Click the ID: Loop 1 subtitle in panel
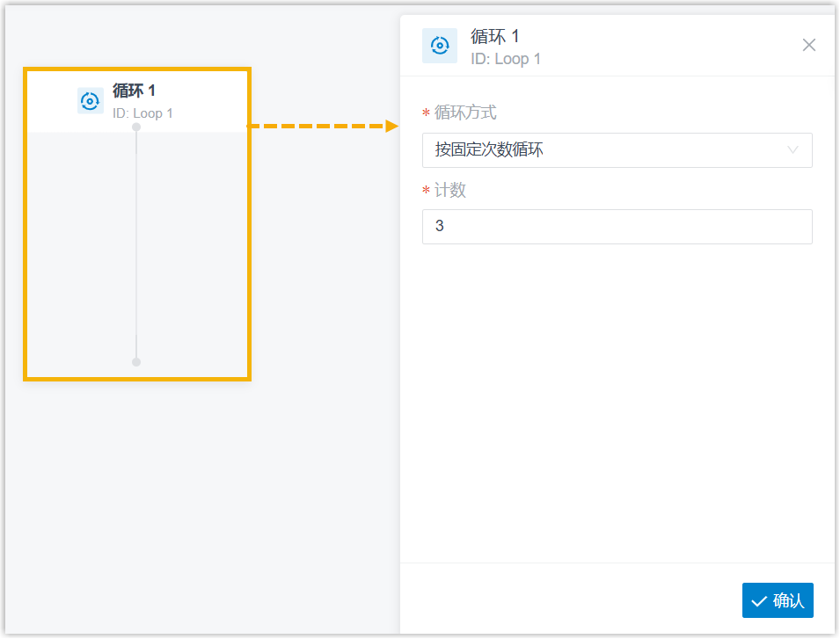Screen dimensions: 840x639 coord(505,59)
